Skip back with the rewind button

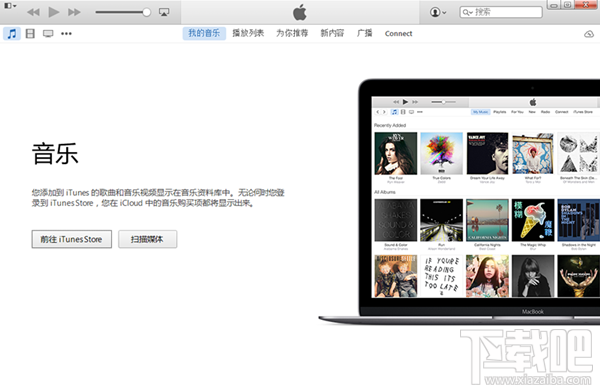pos(34,12)
